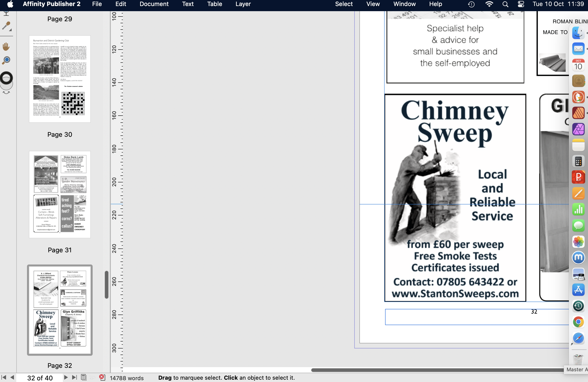Swap stroke and fill colours with curved arrows
Viewport: 588px width, 382px height.
click(x=6, y=93)
